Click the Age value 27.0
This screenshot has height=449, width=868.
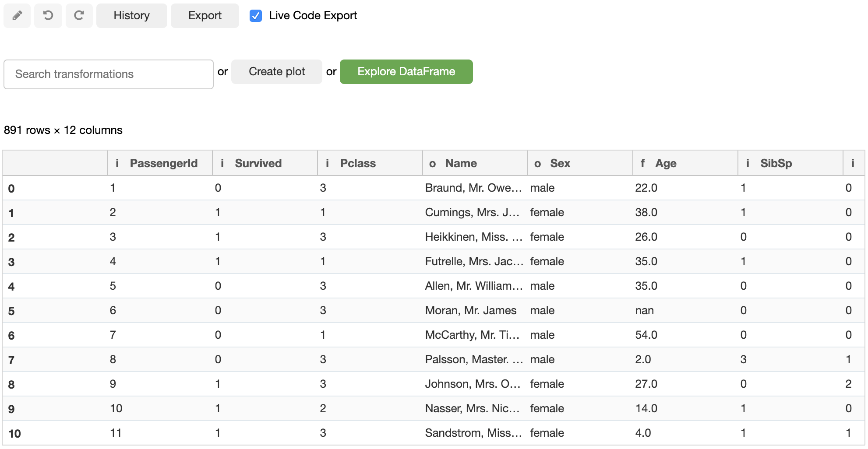[x=646, y=384]
